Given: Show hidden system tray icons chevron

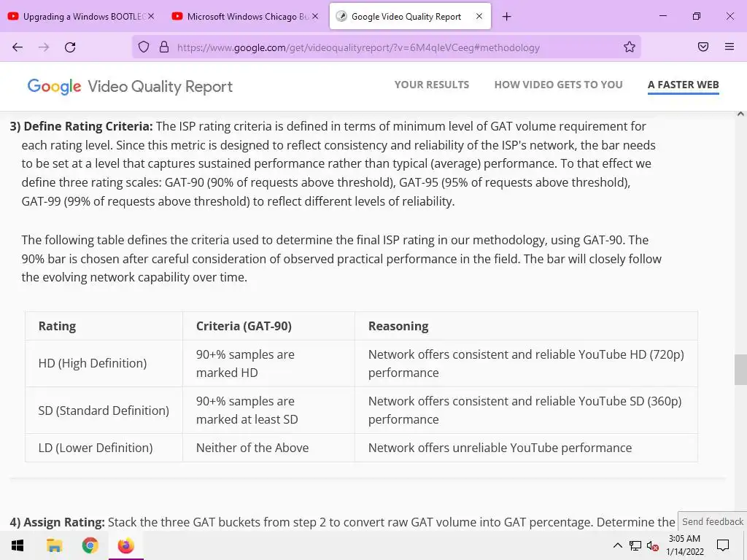Looking at the screenshot, I should (617, 545).
